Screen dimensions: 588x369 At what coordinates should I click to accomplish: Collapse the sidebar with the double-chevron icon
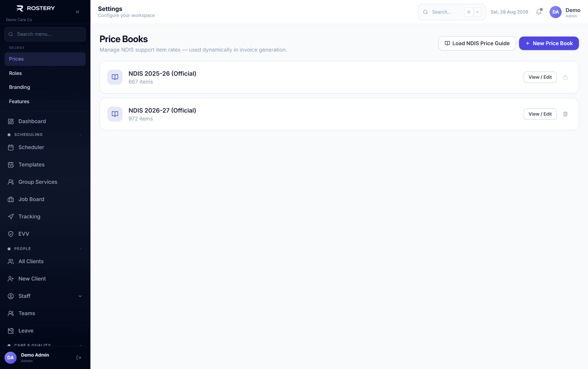pos(77,12)
